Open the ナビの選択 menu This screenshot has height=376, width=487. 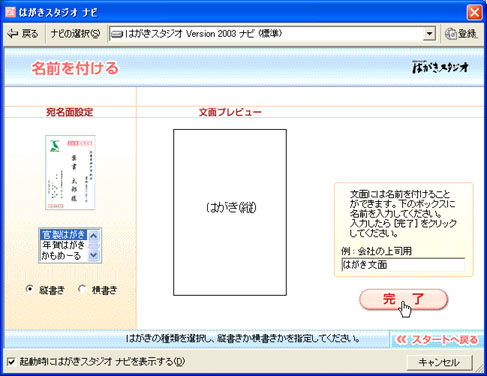click(x=75, y=34)
